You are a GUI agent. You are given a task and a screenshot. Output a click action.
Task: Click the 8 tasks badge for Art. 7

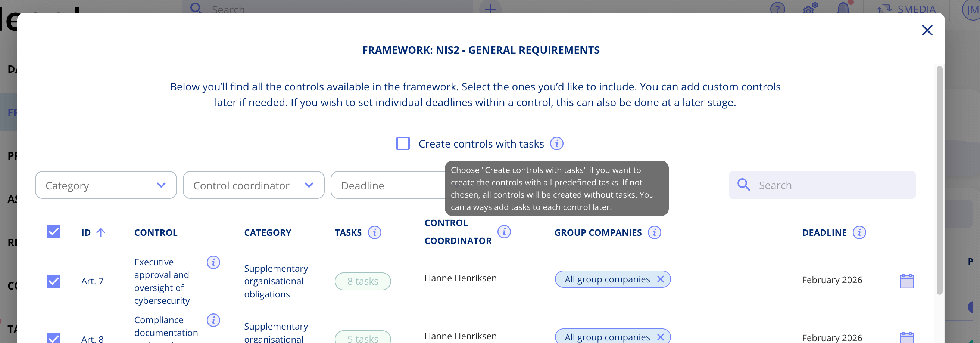pyautogui.click(x=362, y=281)
